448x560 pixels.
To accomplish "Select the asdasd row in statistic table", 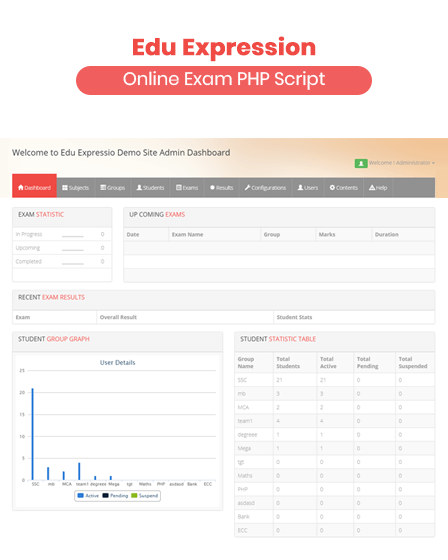I will click(335, 503).
